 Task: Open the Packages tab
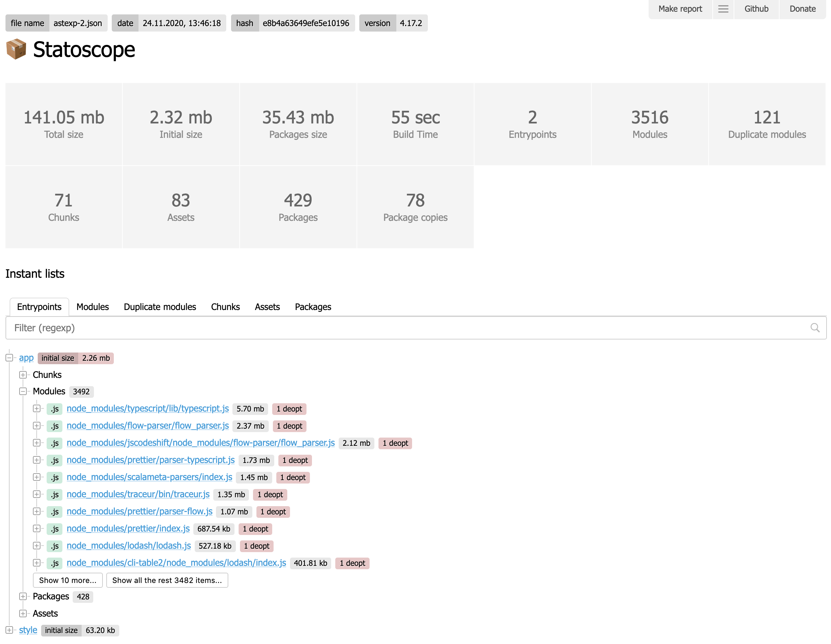pos(313,307)
